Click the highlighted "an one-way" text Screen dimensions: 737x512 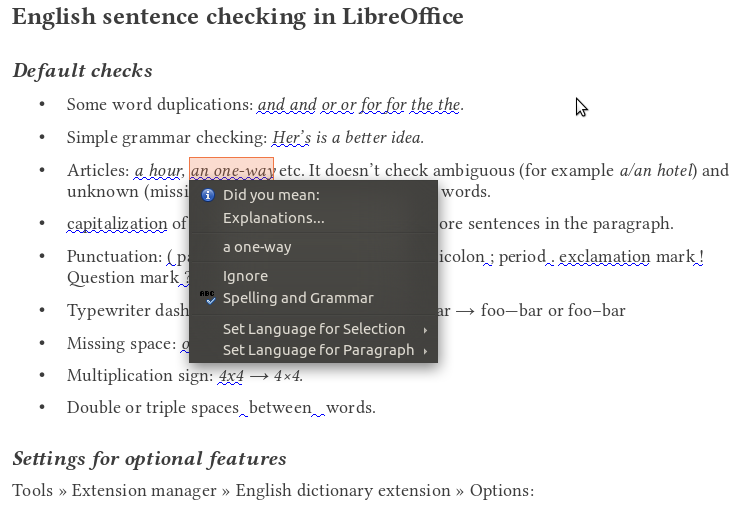point(231,171)
